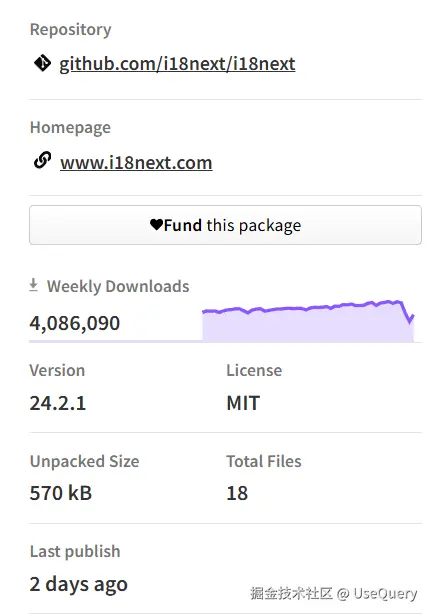Click the MIT license value
The image size is (432, 616).
click(243, 403)
